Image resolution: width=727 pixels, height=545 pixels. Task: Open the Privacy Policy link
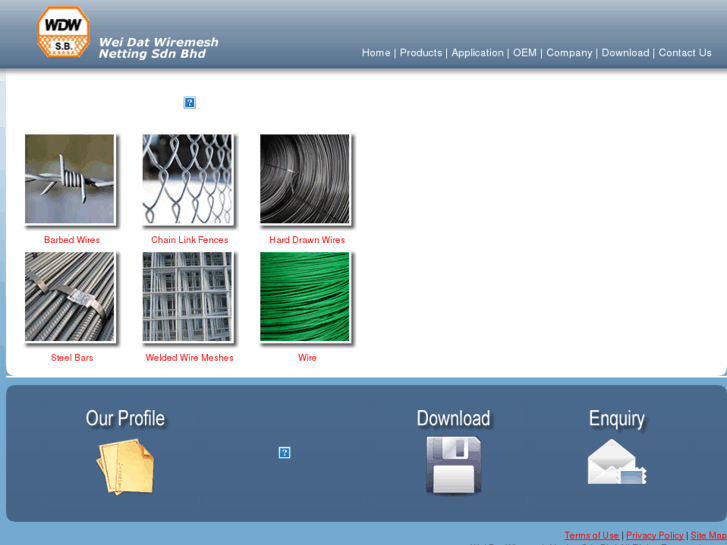click(655, 535)
